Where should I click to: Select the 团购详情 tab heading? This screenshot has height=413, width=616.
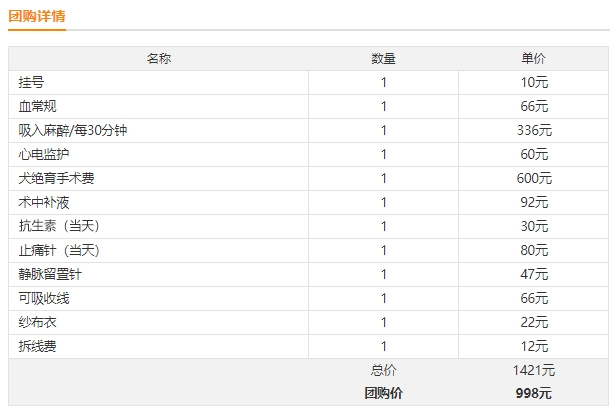[37, 16]
